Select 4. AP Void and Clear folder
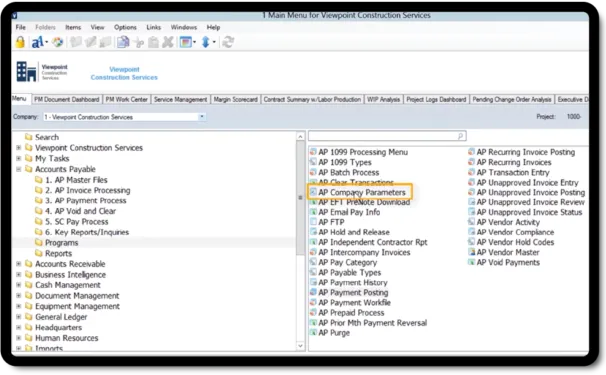 pos(75,211)
